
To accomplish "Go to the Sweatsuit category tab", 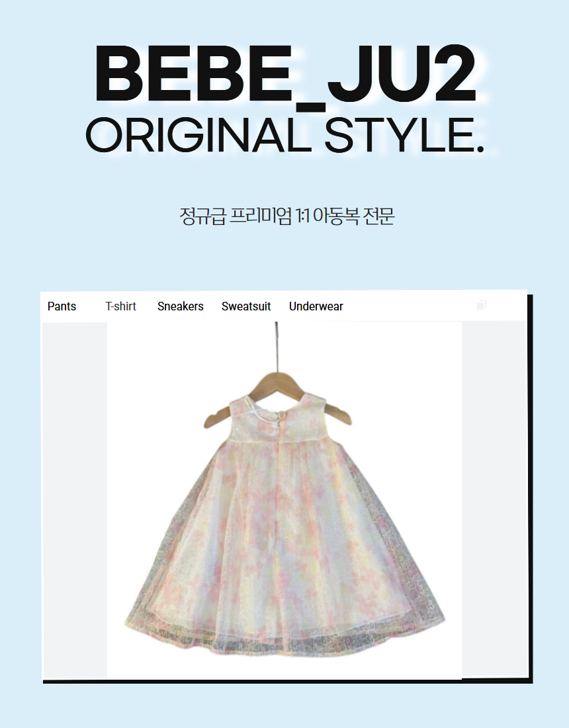I will point(246,306).
